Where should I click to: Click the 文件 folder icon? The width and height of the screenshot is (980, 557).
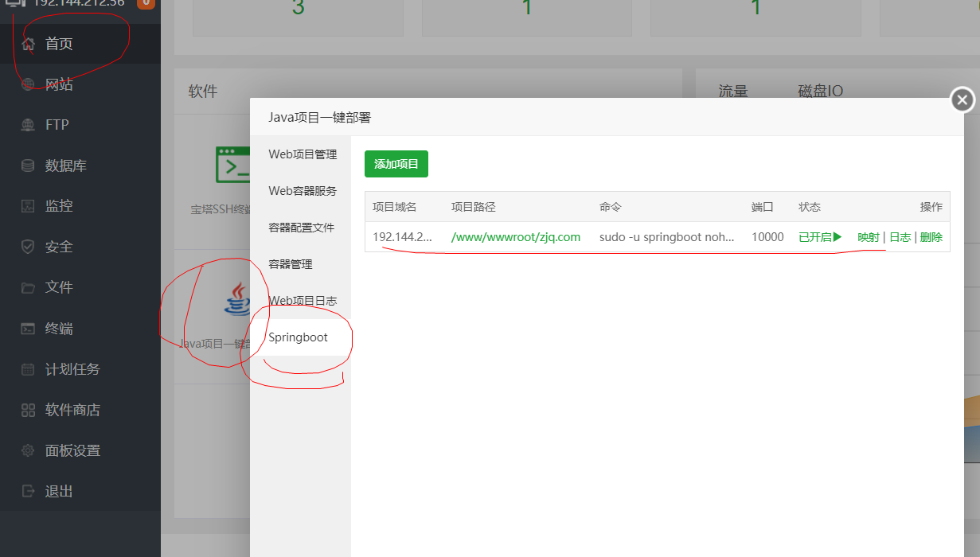pos(29,287)
